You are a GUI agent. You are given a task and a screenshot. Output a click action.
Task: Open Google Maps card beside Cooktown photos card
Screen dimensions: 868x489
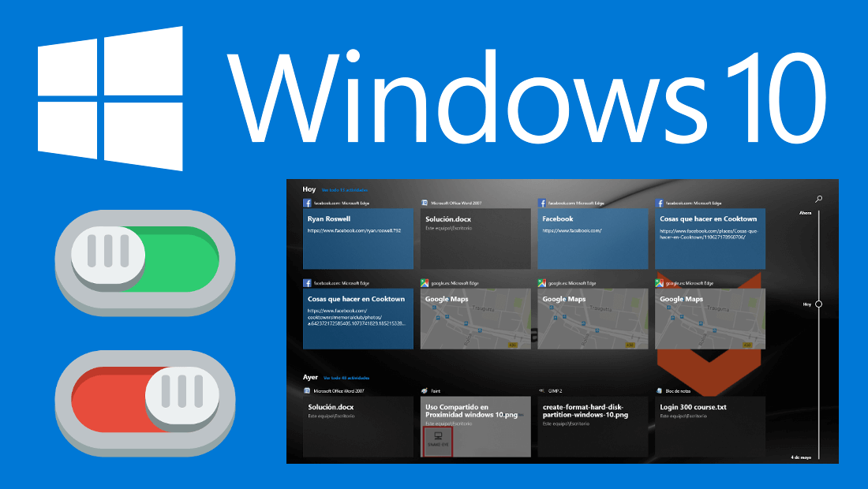point(476,319)
